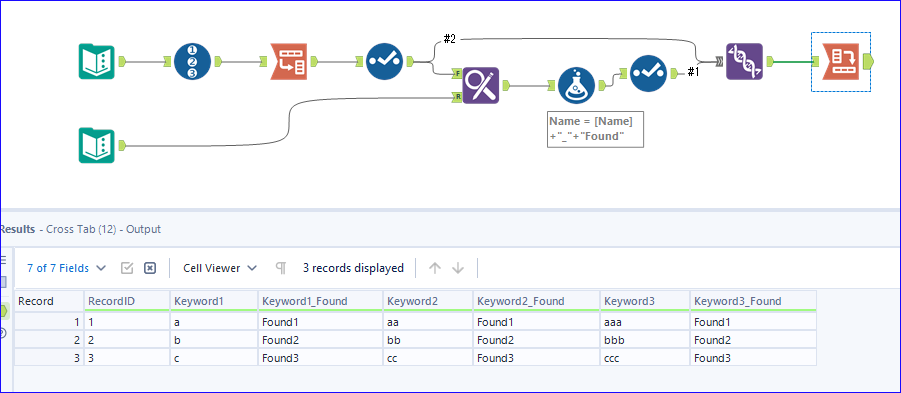Select cell 'aaa' under Keyword3
Viewport: 901px width, 393px height.
tap(645, 322)
